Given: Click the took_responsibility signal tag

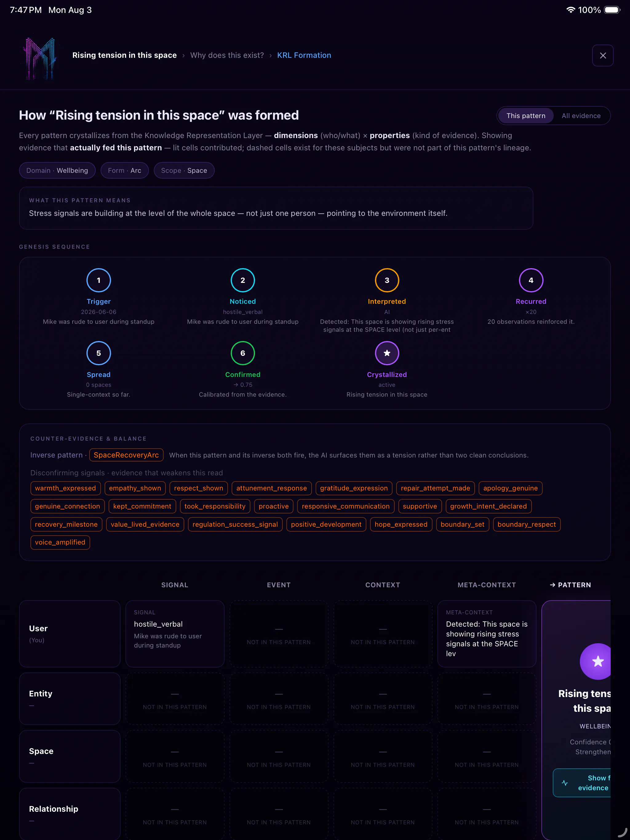Looking at the screenshot, I should [x=215, y=506].
